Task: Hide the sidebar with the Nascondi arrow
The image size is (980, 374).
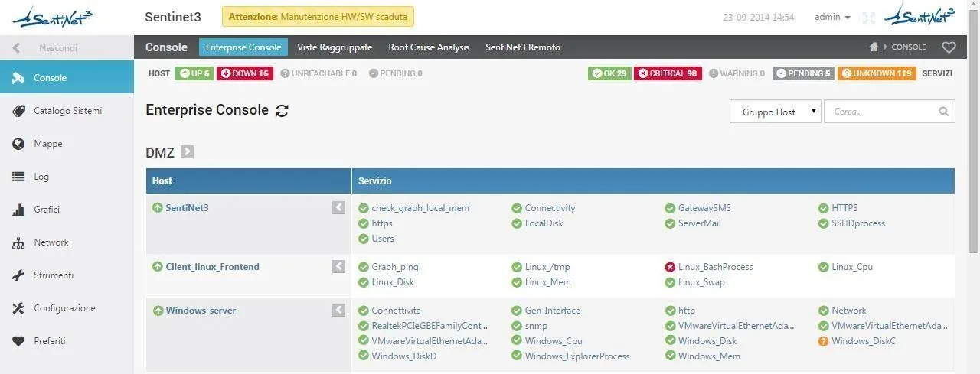Action: (x=17, y=48)
